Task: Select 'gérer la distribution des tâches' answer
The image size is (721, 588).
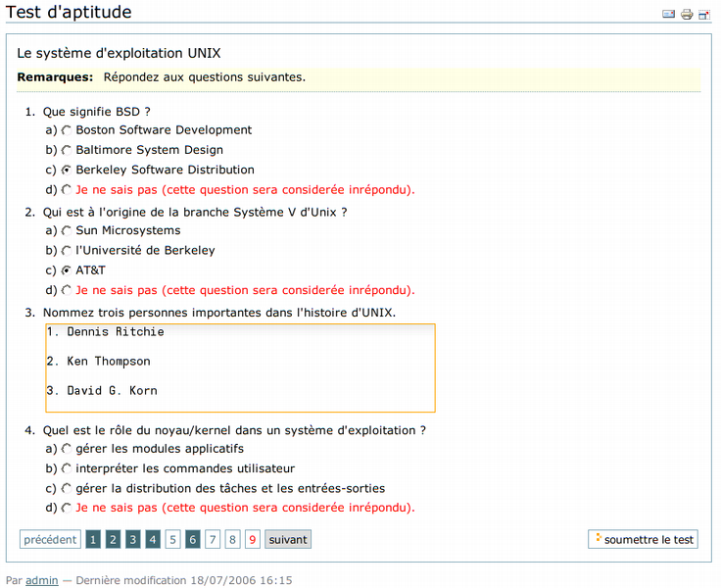Action: coord(67,488)
